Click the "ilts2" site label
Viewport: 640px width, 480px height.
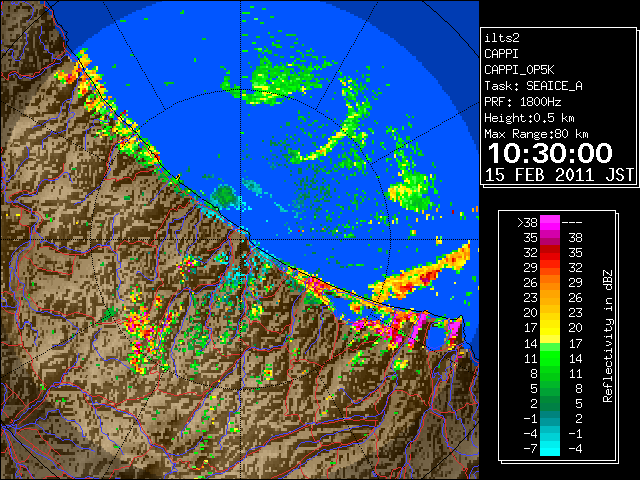tap(502, 38)
